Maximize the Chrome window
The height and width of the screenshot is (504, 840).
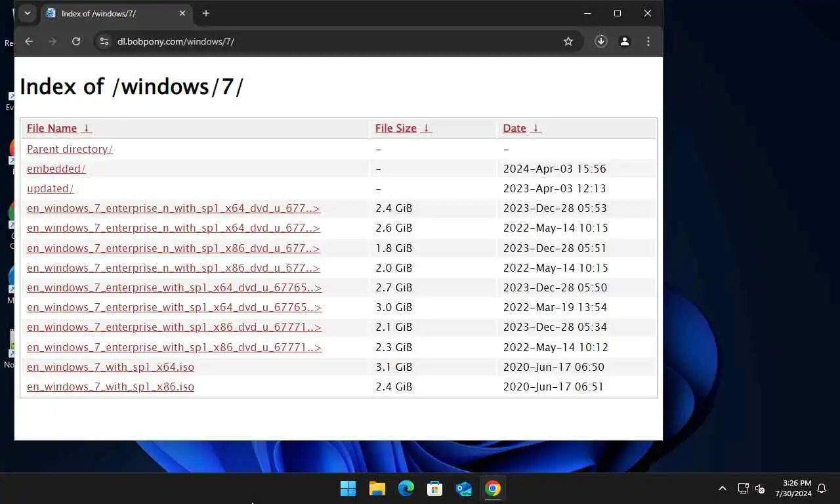coord(618,13)
